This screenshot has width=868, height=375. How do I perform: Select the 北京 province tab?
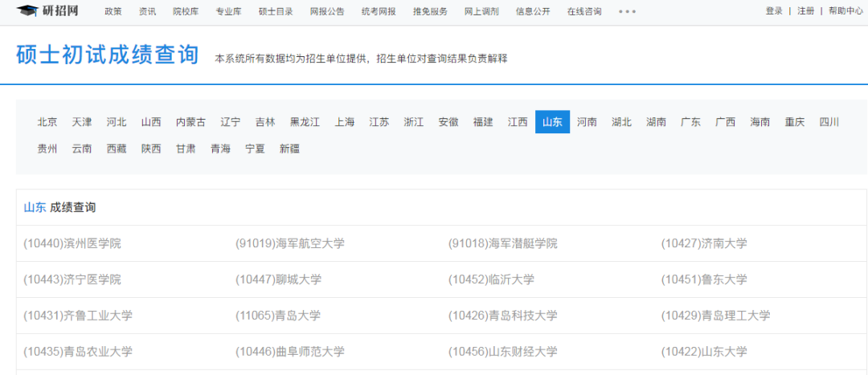(47, 122)
